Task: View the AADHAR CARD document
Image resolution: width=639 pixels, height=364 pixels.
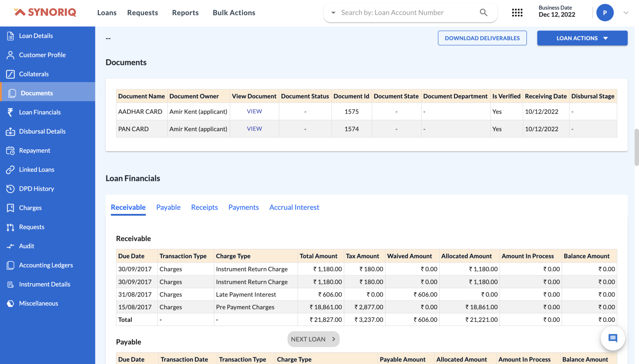Action: tap(254, 111)
